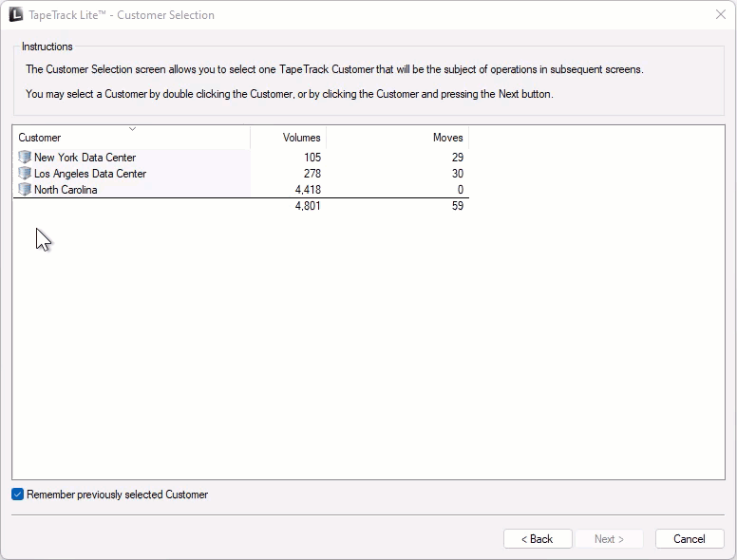737x560 pixels.
Task: Click the 4,418 volumes value
Action: (308, 189)
